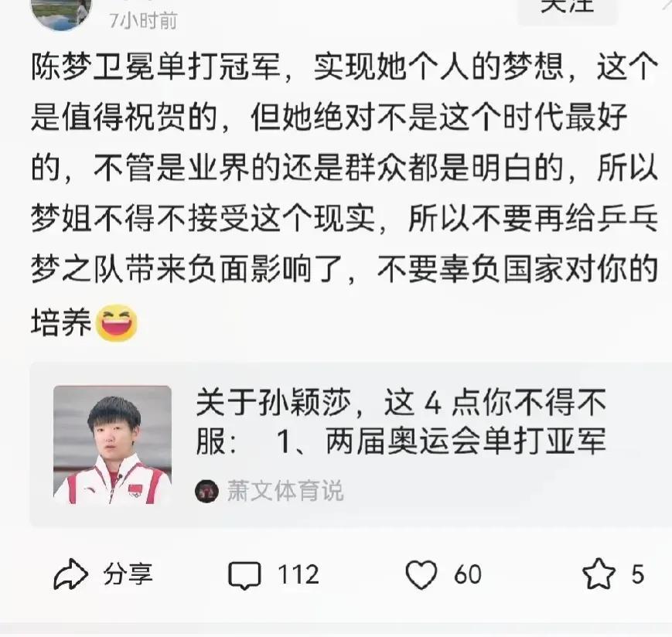Follow the author with 关注 button
Image resolution: width=672 pixels, height=637 pixels.
[568, 9]
